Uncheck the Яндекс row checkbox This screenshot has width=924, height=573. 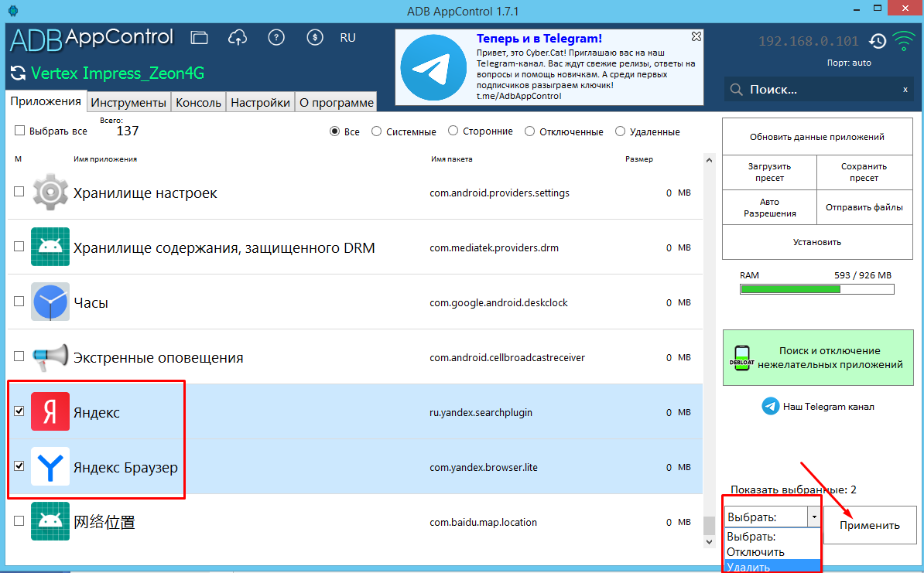(19, 411)
